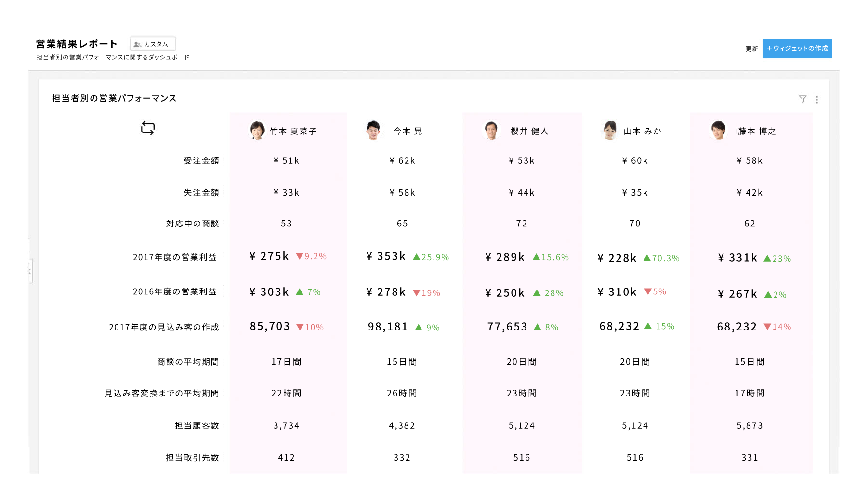Click 今本 晃's 2017 profit ¥ 353k
This screenshot has width=868, height=502.
[386, 256]
